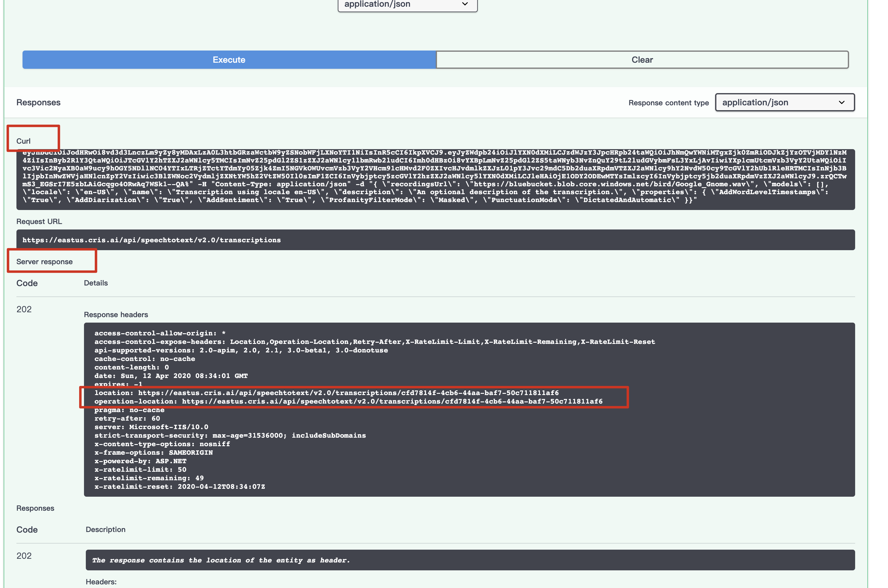888x588 pixels.
Task: Open the top application/json content type dropdown
Action: click(407, 5)
